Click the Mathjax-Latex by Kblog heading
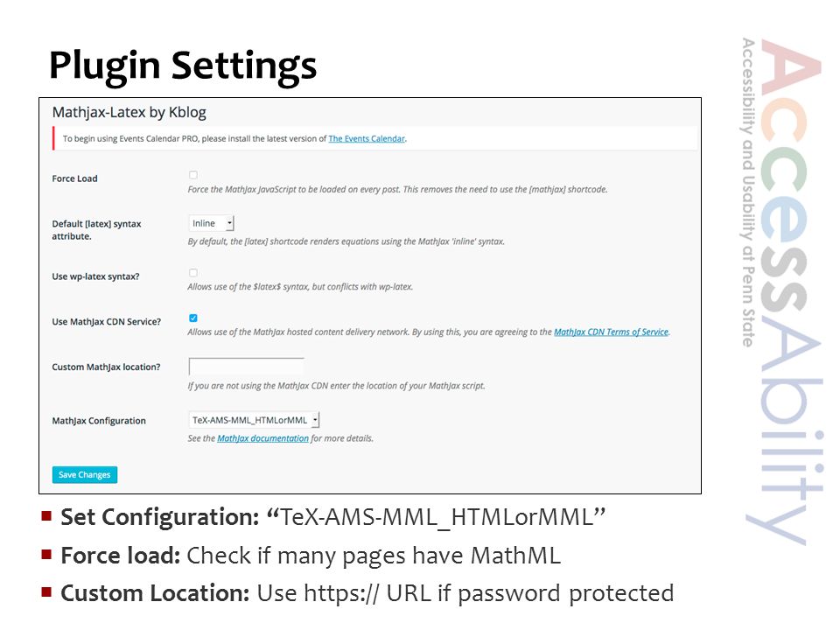This screenshot has height=630, width=840. point(129,113)
